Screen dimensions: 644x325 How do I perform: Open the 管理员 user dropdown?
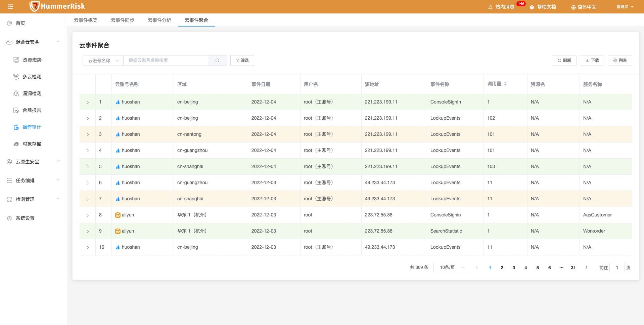pos(625,7)
